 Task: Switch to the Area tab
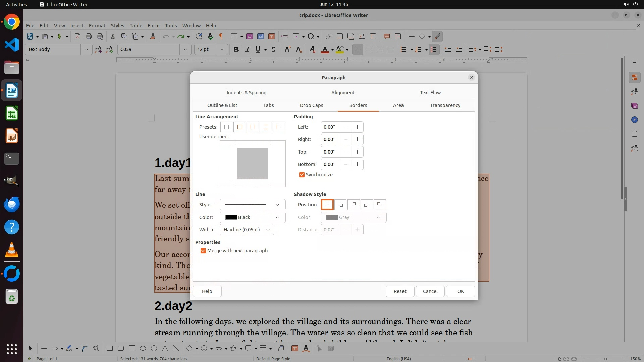[x=398, y=105]
